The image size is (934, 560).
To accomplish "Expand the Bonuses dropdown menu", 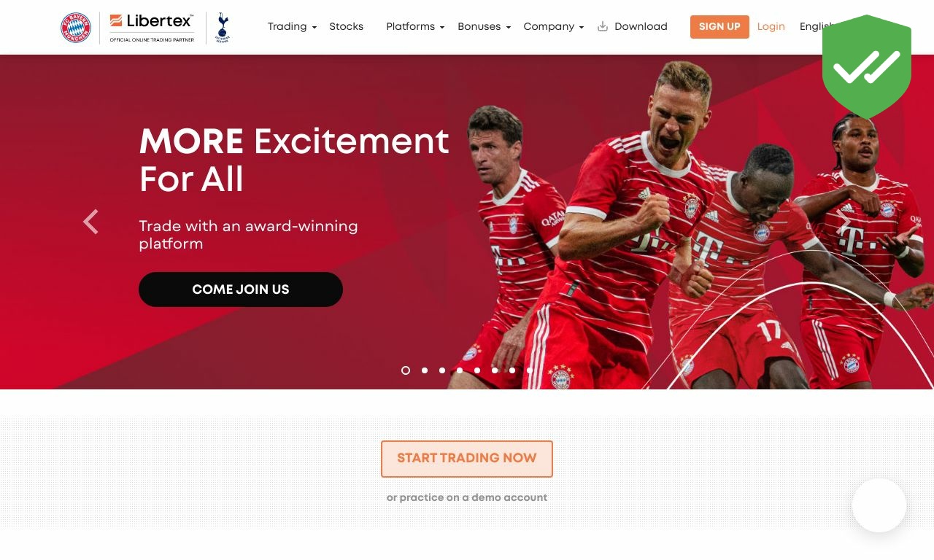I will tap(485, 26).
